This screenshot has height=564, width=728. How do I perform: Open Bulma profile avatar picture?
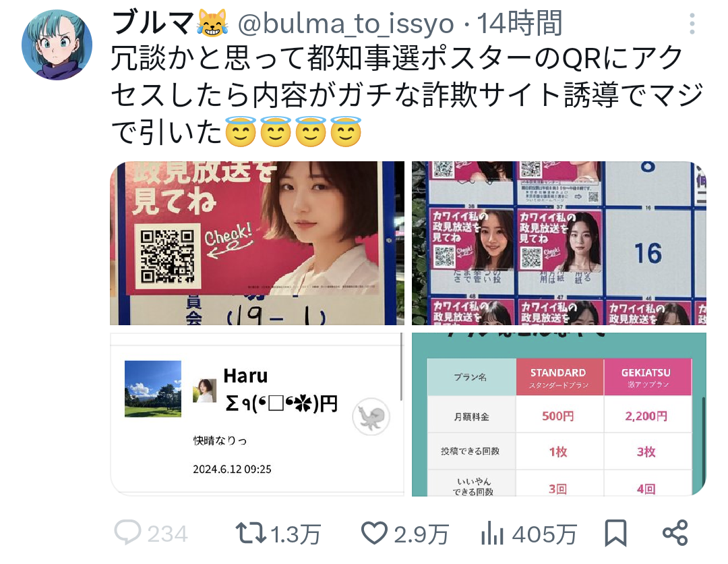(x=57, y=45)
